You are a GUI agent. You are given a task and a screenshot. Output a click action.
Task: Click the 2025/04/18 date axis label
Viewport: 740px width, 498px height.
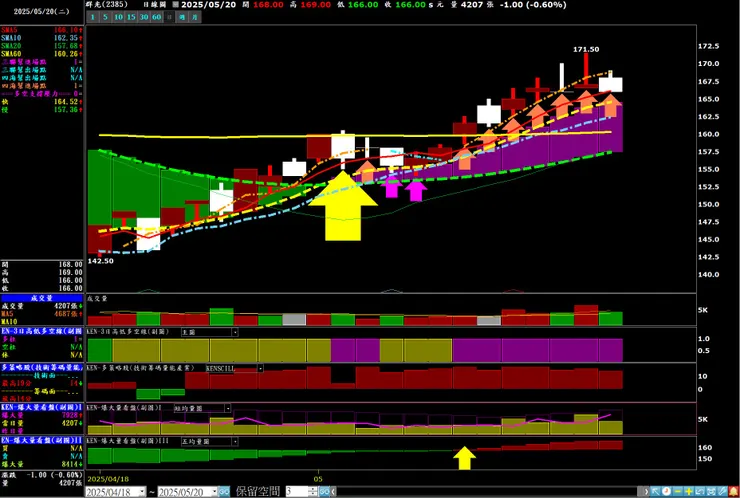[x=109, y=479]
